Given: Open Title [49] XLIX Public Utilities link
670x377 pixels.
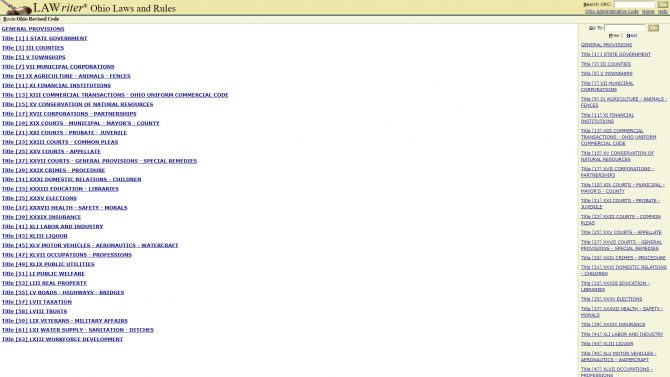Looking at the screenshot, I should click(48, 264).
